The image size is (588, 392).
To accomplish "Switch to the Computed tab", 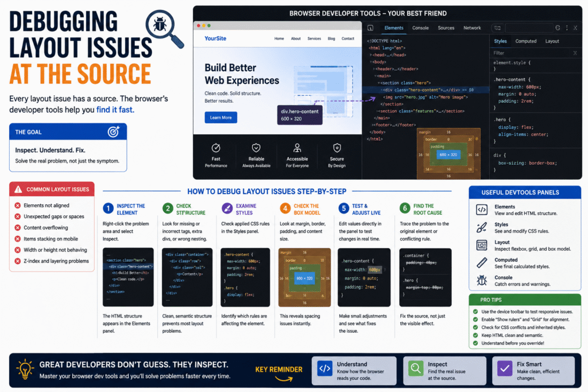I will pyautogui.click(x=526, y=41).
